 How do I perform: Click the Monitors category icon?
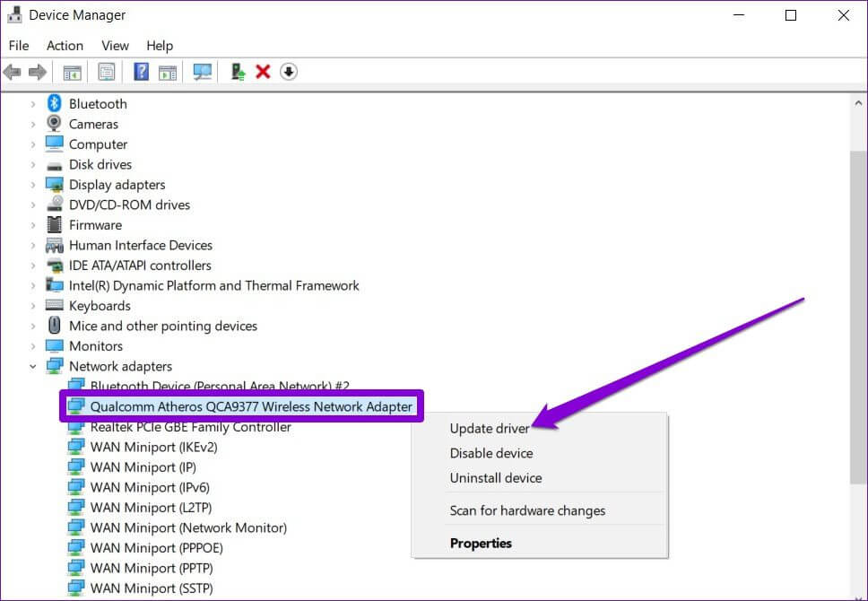pyautogui.click(x=54, y=346)
